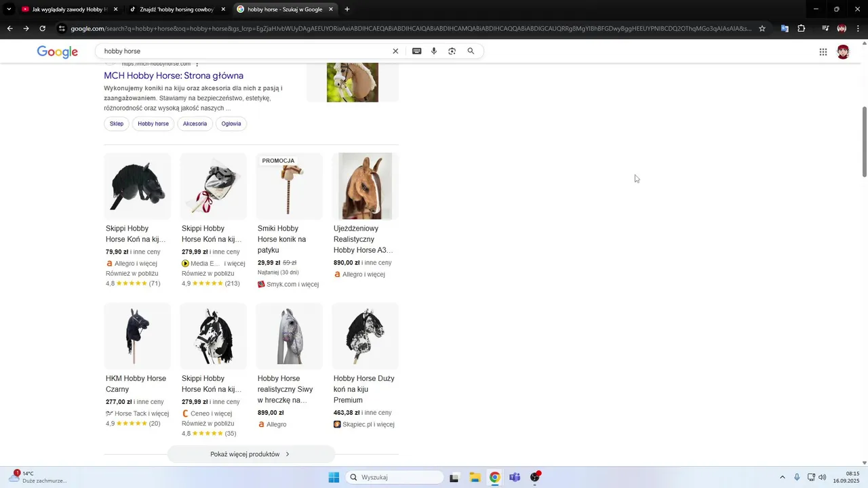Click the 'Ogłowia' sitelink chip
868x488 pixels.
coord(231,123)
